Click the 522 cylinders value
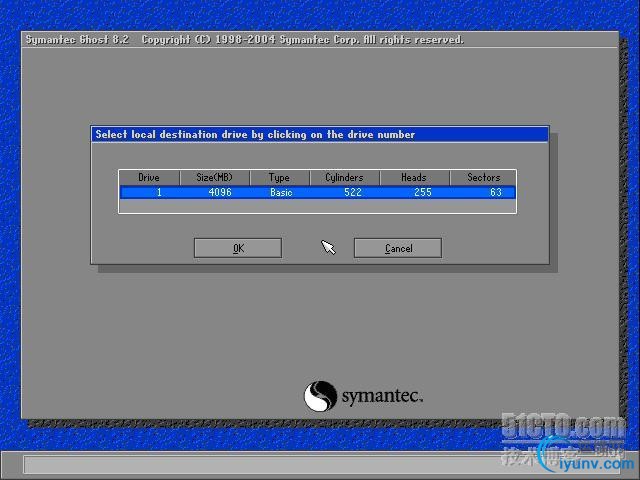 pos(353,192)
